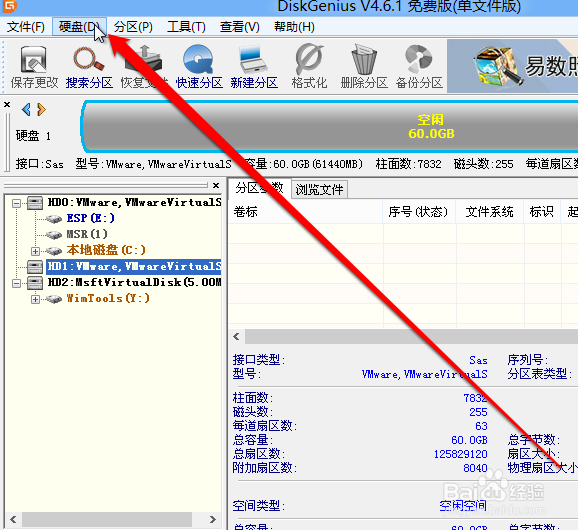Open the 文件(F) menu
Image resolution: width=578 pixels, height=530 pixels.
tap(26, 27)
